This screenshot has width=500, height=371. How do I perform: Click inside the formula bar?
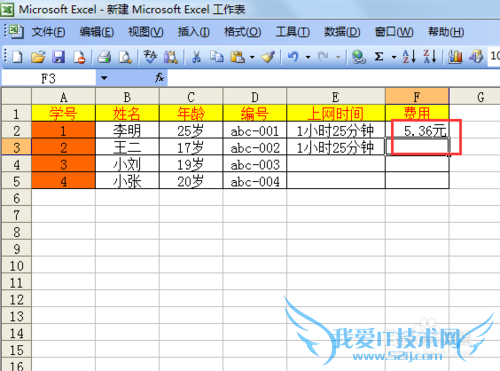click(x=333, y=78)
